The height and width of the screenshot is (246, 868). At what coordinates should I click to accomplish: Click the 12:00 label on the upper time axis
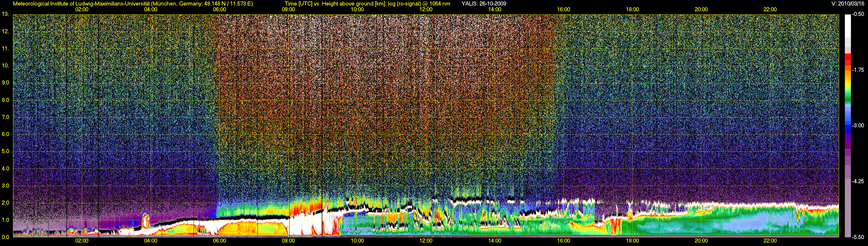click(x=426, y=10)
